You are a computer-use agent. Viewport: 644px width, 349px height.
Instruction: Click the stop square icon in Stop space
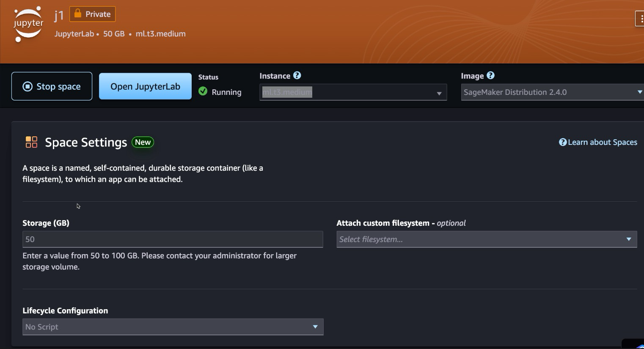coord(28,86)
